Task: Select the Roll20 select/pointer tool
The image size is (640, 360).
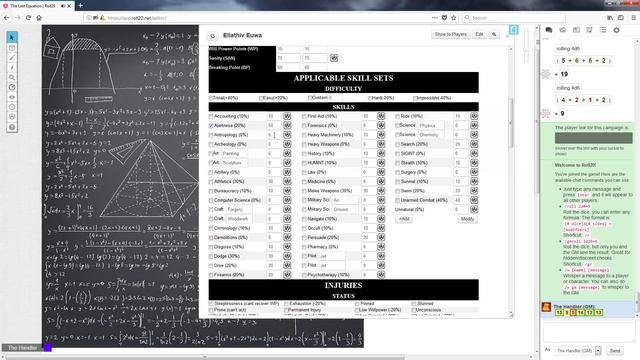Action: [12, 38]
